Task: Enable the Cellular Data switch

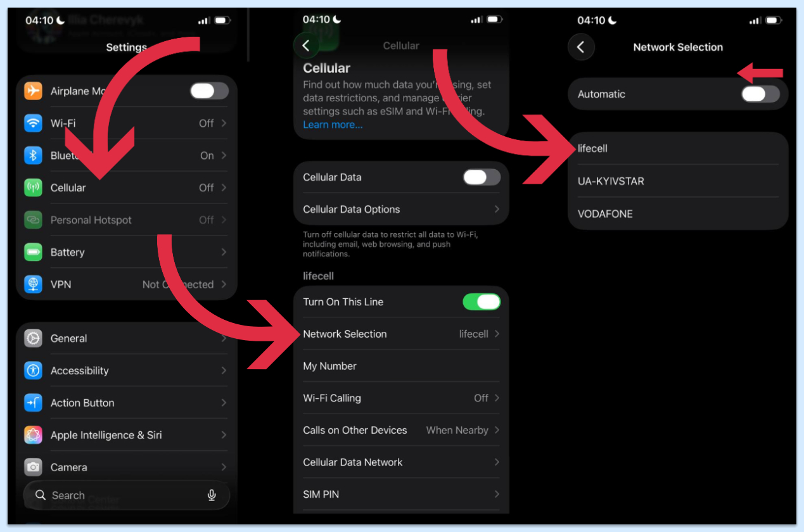Action: pyautogui.click(x=482, y=177)
